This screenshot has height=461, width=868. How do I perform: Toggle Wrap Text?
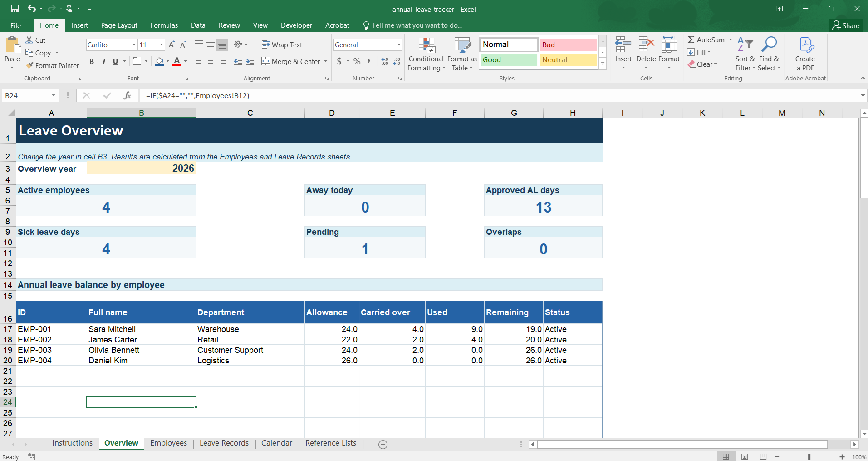[x=282, y=45]
